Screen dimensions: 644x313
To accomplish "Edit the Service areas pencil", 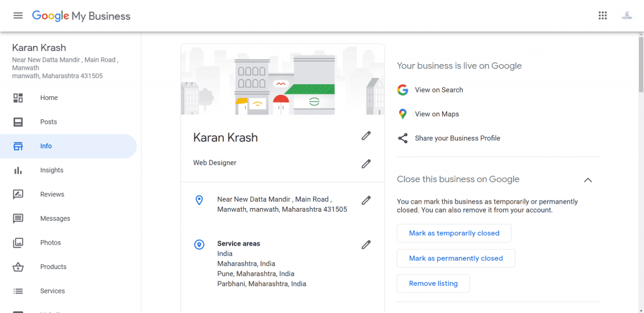I will click(x=366, y=244).
